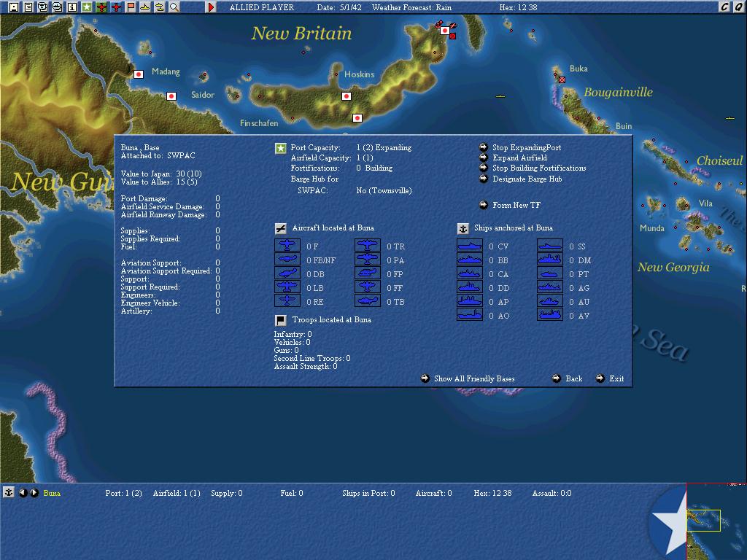This screenshot has height=560, width=747.
Task: Open the red flag toolbar icon
Action: click(x=131, y=7)
